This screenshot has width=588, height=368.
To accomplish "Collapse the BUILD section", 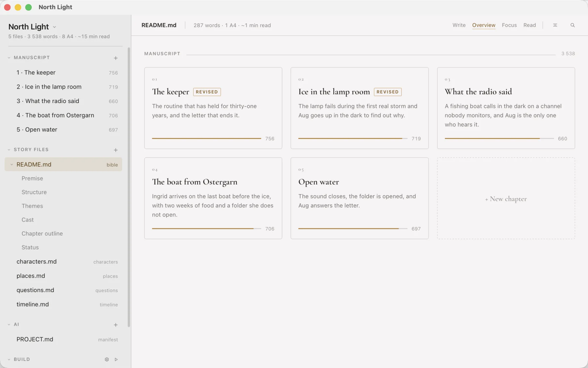I will click(9, 359).
